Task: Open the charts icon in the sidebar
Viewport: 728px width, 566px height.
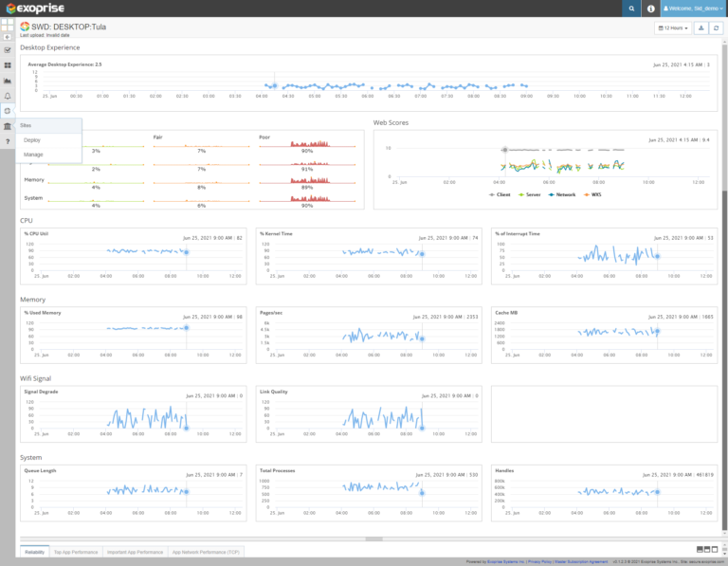Action: [x=8, y=81]
